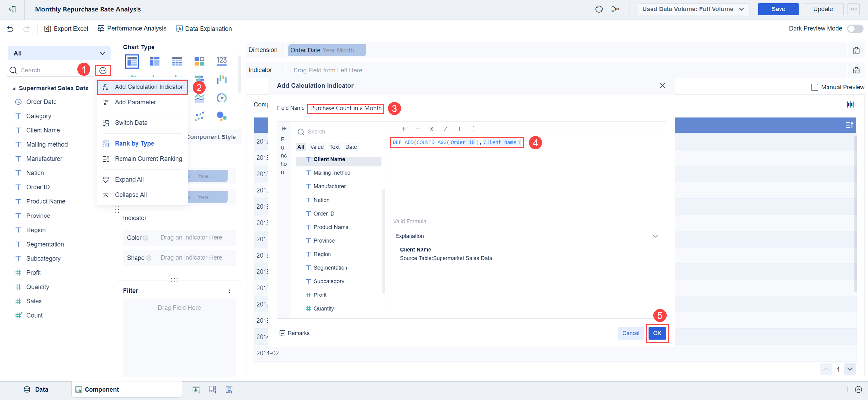Open the Used Data Volume dropdown
This screenshot has width=868, height=400.
click(694, 9)
